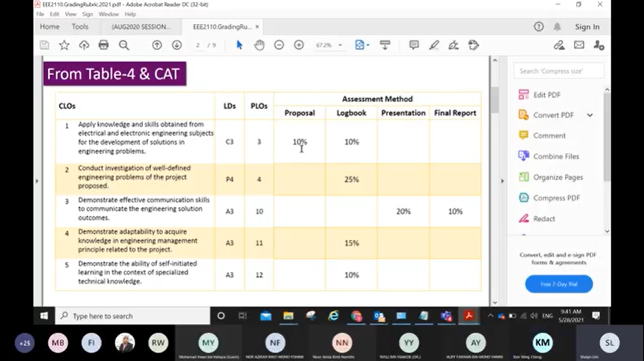Zoom out with the minus circle icon
The width and height of the screenshot is (644, 361).
(279, 45)
